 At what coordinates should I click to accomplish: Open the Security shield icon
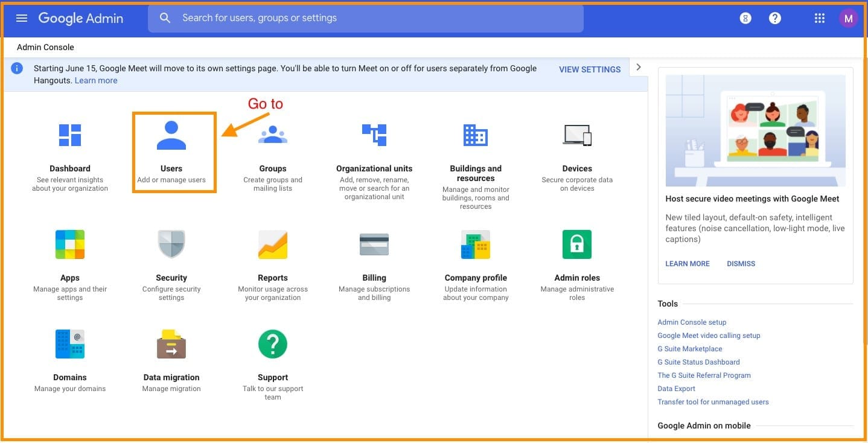(x=171, y=244)
